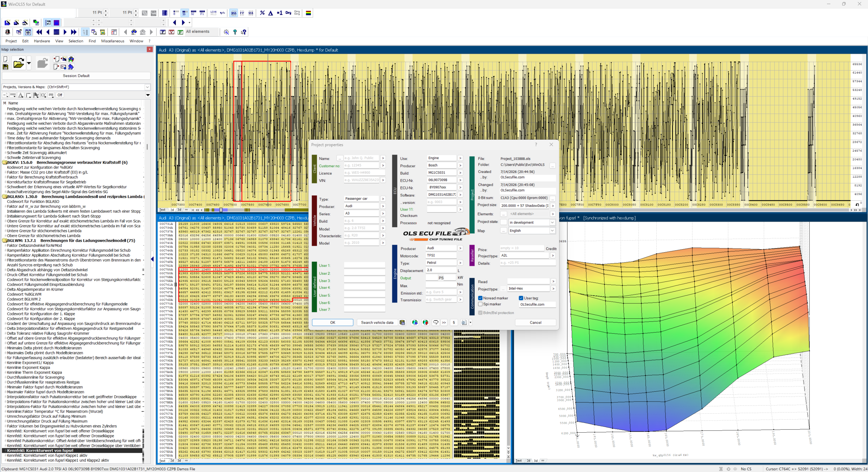Image resolution: width=868 pixels, height=472 pixels.
Task: Select the hexadecimal FF number format icon
Action: [x=242, y=13]
